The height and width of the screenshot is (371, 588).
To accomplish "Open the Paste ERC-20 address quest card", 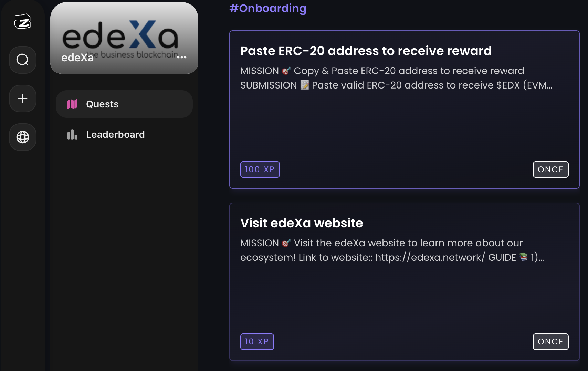I will pos(405,110).
